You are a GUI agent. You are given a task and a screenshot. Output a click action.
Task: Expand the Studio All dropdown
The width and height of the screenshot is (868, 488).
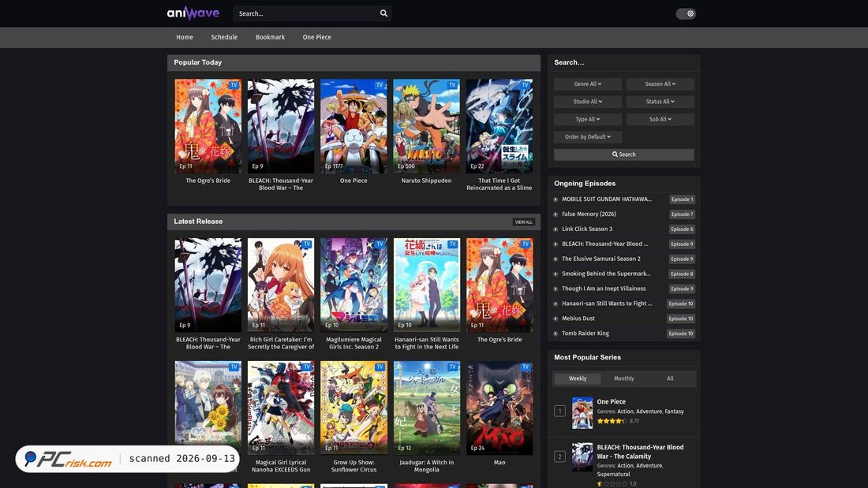pyautogui.click(x=587, y=102)
